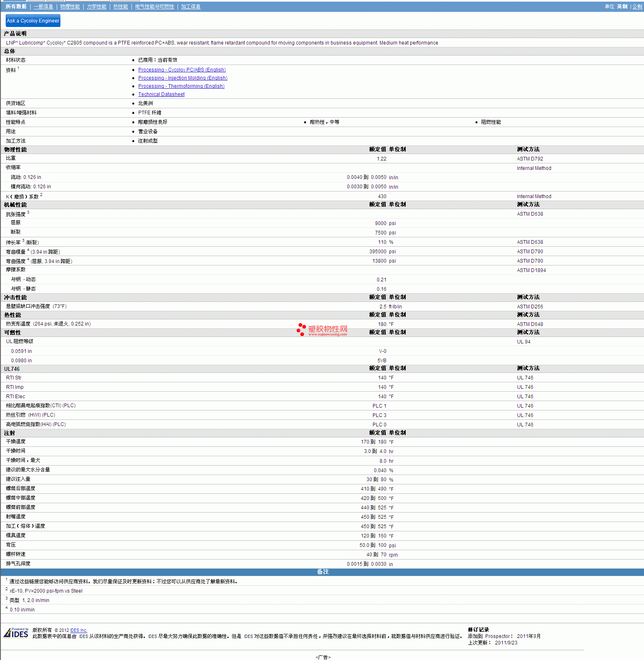The height and width of the screenshot is (660, 644).
Task: Click the K(磨损)系数 value 430
Action: (x=382, y=196)
